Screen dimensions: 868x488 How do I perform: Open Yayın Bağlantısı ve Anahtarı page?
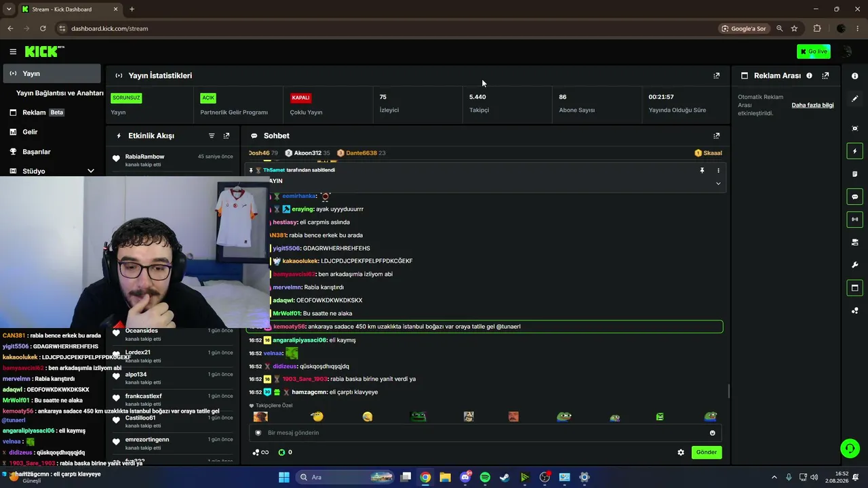(60, 93)
